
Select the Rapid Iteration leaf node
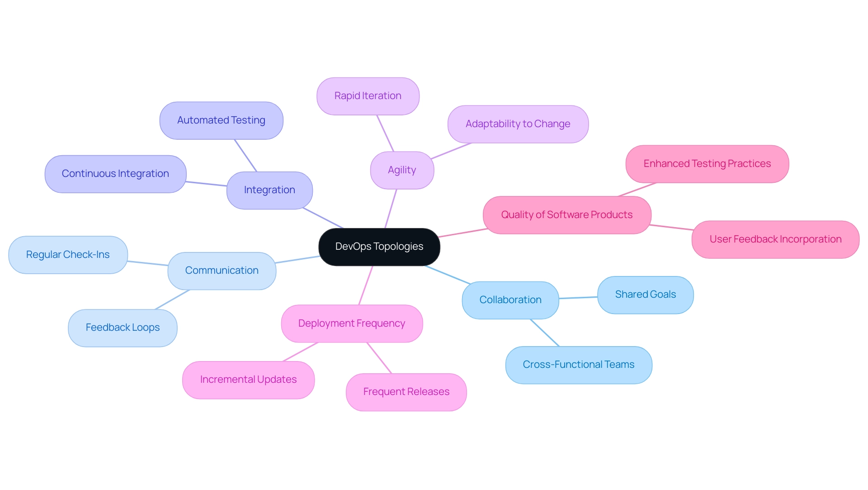pyautogui.click(x=369, y=93)
